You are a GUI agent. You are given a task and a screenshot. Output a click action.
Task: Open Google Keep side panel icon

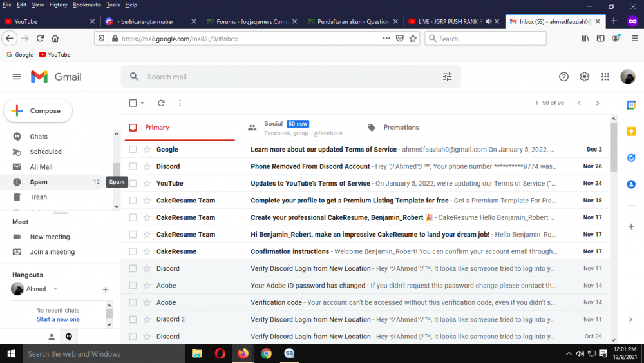(x=631, y=132)
